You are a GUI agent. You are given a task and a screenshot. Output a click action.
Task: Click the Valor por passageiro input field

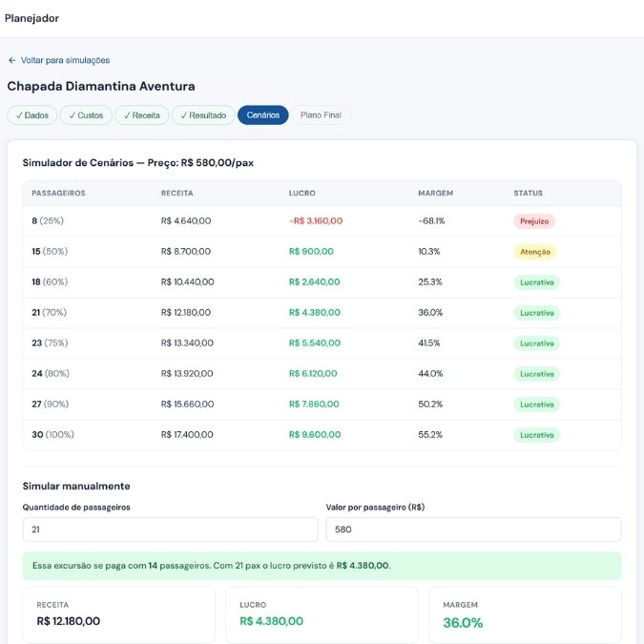pos(473,530)
